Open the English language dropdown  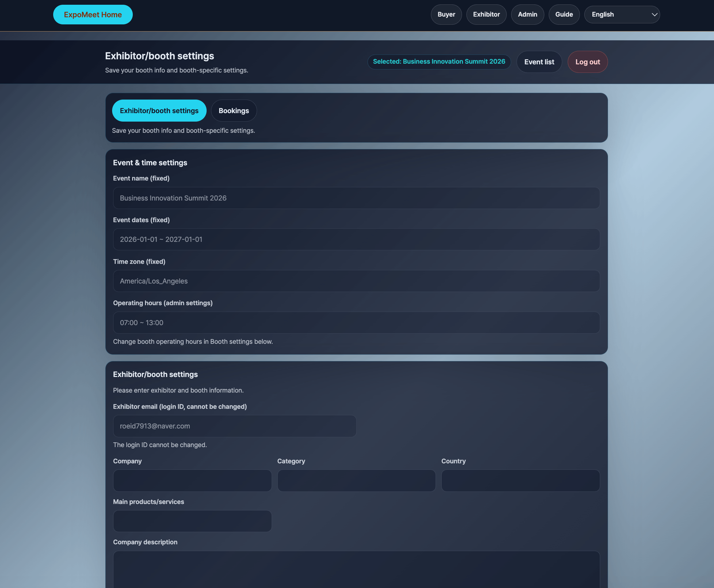pos(622,14)
